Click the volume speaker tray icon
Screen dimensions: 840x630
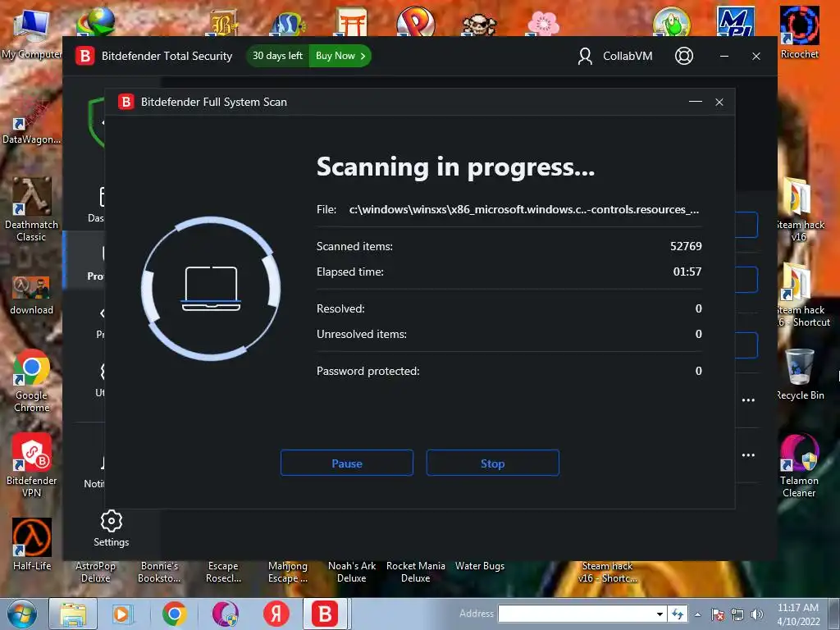[757, 614]
